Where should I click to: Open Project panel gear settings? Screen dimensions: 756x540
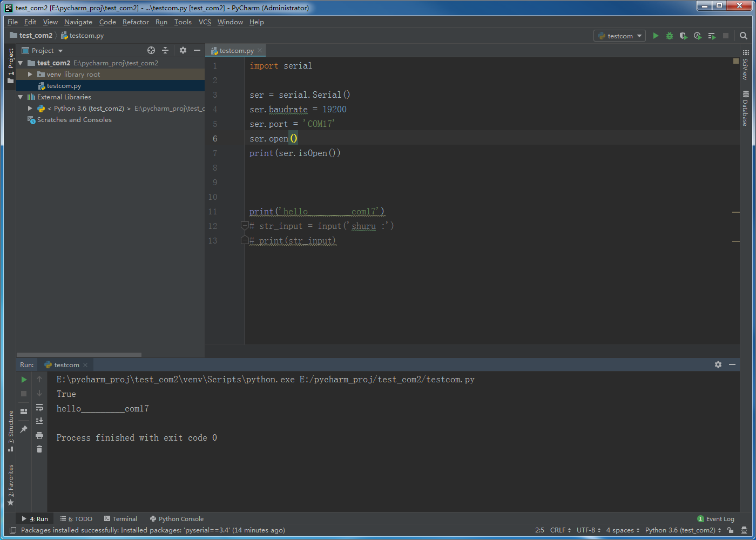(183, 50)
